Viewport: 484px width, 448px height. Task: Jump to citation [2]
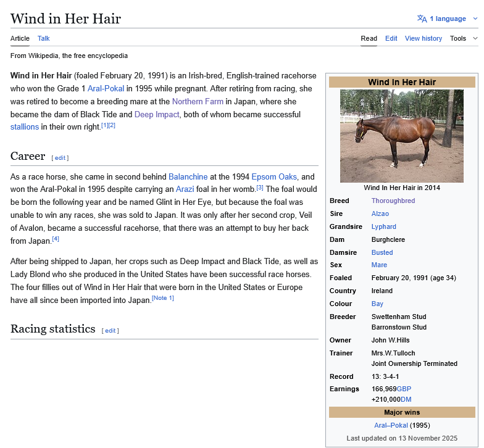point(112,125)
